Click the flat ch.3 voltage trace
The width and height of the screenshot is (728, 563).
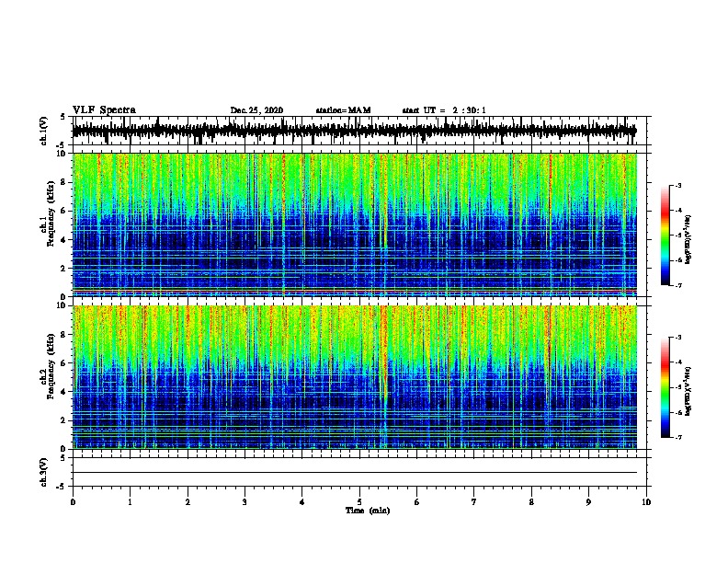(x=354, y=473)
